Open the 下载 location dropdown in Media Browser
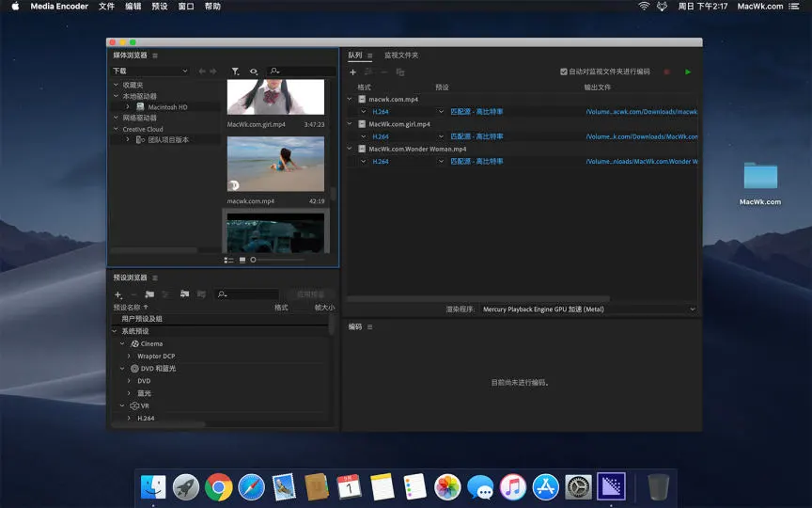This screenshot has width=812, height=508. [149, 71]
